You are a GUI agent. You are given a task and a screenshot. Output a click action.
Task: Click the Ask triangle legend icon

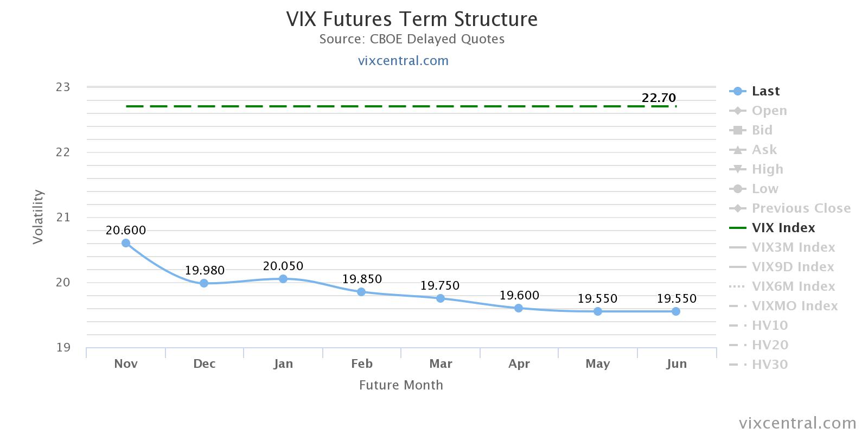tap(737, 150)
